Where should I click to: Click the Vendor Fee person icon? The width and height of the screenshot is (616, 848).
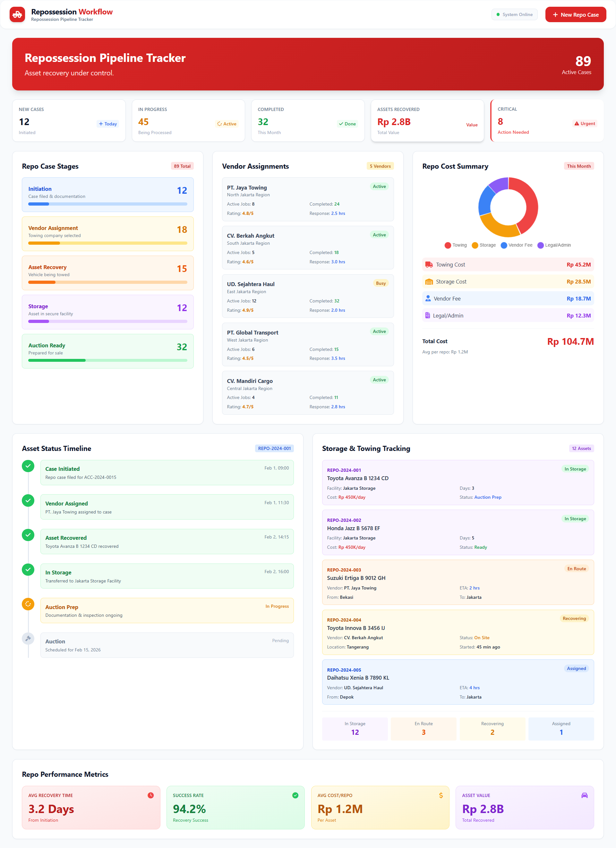coord(428,298)
